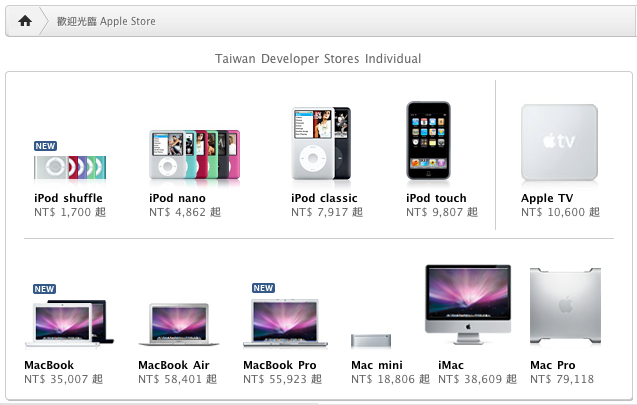Click the price NT$ 38,609 起
This screenshot has height=405, width=637.
click(477, 379)
